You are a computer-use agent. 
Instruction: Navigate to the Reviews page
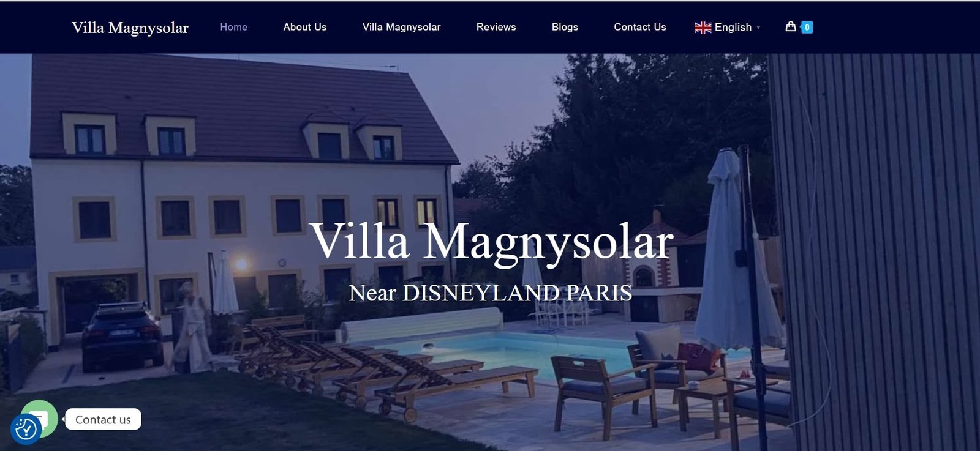pyautogui.click(x=496, y=27)
